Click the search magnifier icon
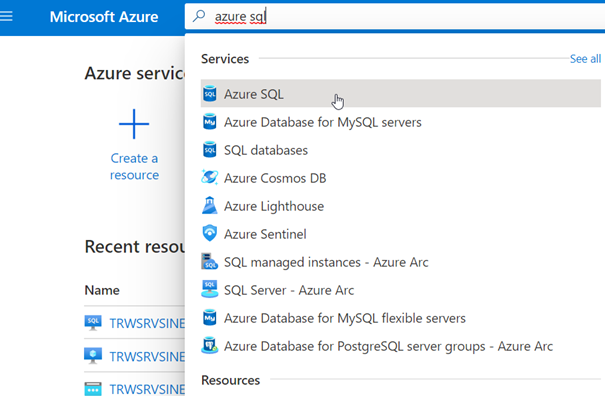Image resolution: width=605 pixels, height=396 pixels. [199, 16]
